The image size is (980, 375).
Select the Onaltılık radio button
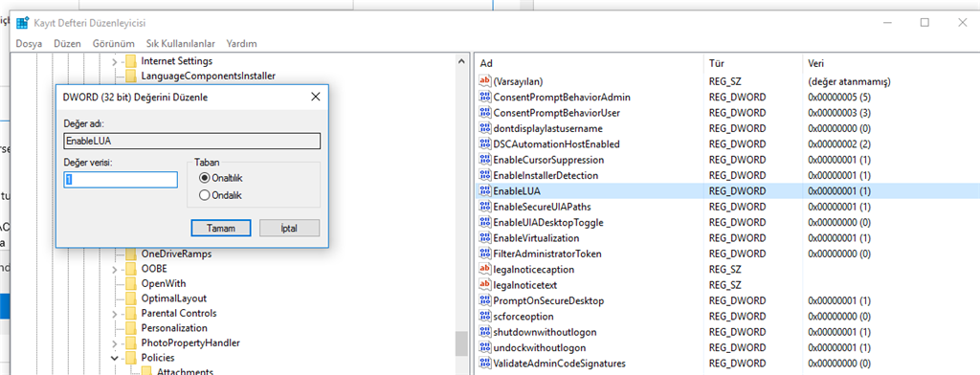[204, 178]
